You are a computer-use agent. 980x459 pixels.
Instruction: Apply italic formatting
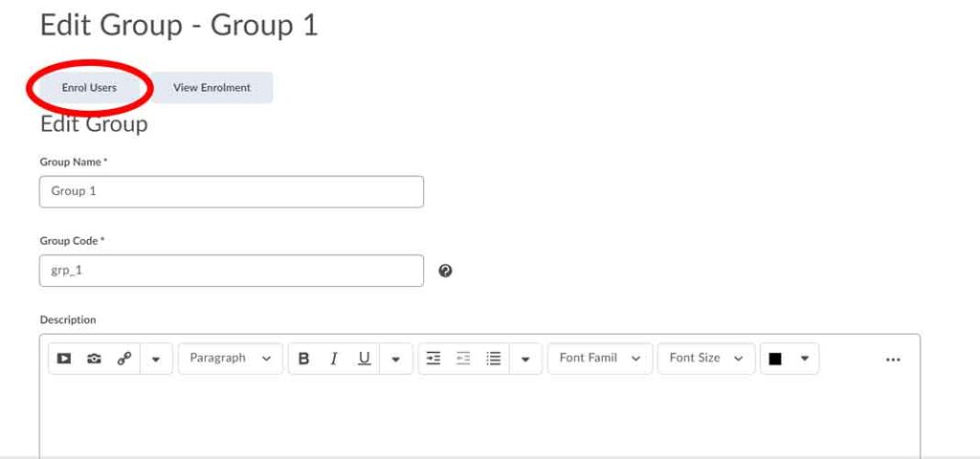click(334, 359)
